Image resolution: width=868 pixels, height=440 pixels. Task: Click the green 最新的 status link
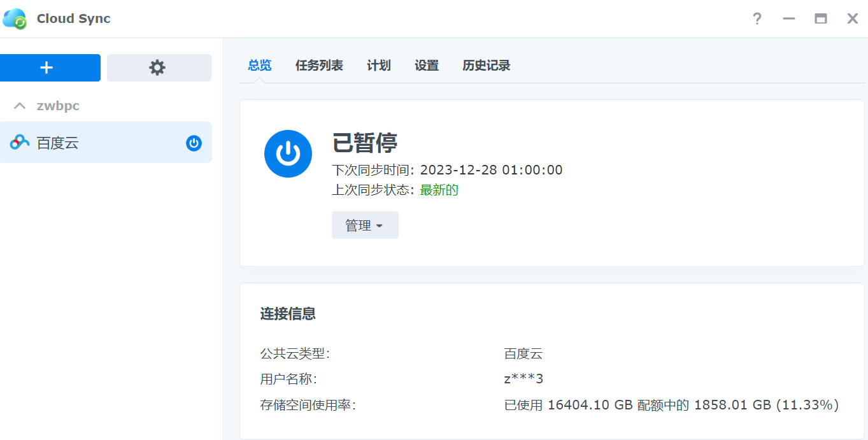(x=439, y=190)
